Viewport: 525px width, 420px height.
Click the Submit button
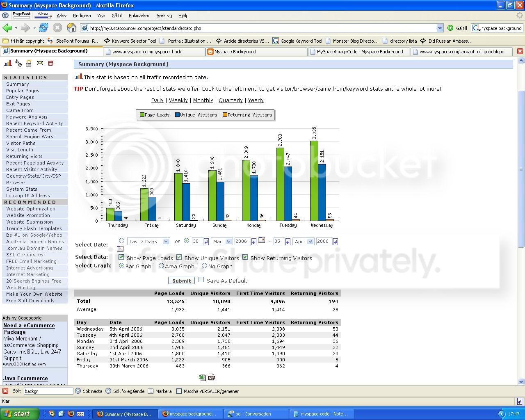[181, 281]
